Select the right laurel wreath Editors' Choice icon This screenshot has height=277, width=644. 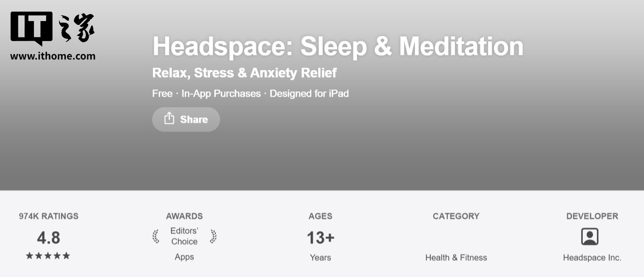213,236
